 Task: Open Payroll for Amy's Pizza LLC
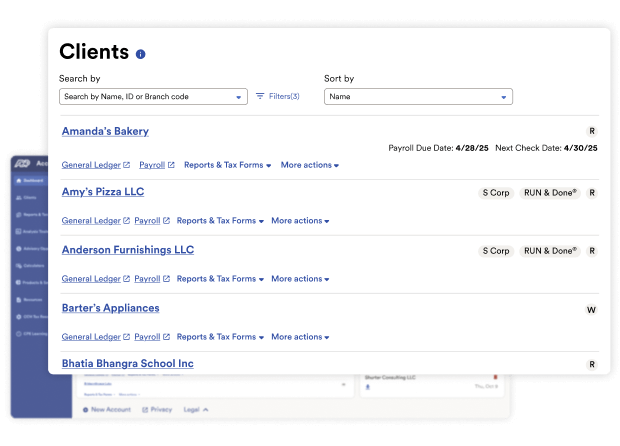click(x=152, y=221)
